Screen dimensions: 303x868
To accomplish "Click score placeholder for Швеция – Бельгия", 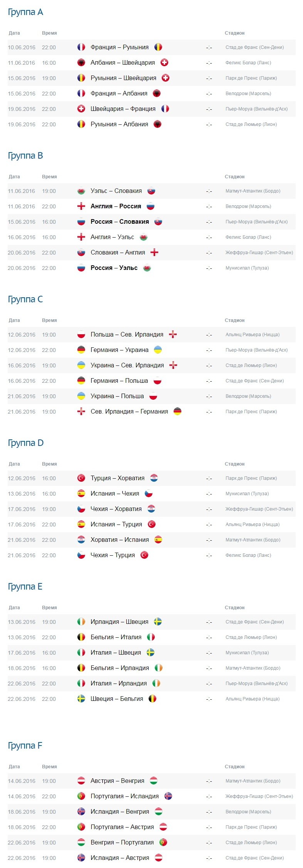I will click(x=209, y=699).
